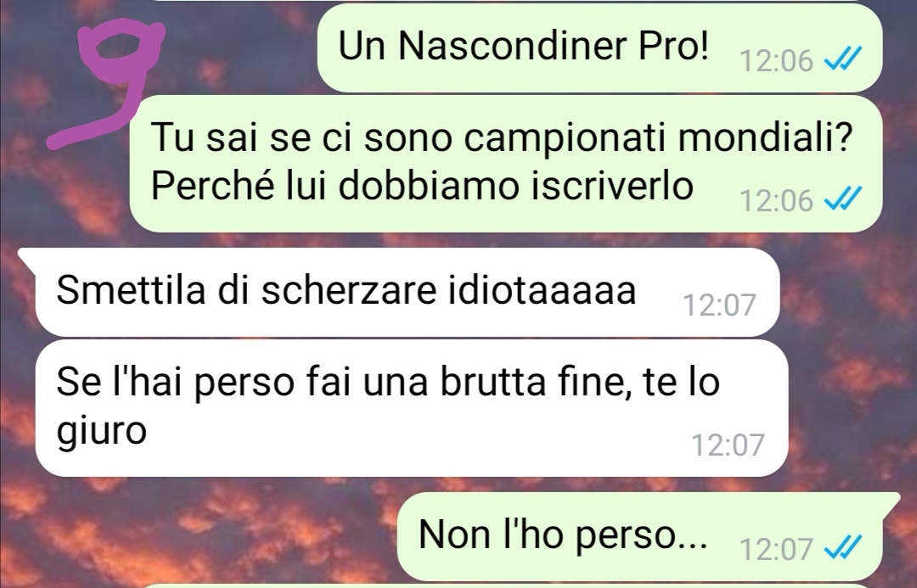Click 12:07 timestamp on "Smettila di scherzare" message
This screenshot has width=917, height=588.
coord(719,305)
